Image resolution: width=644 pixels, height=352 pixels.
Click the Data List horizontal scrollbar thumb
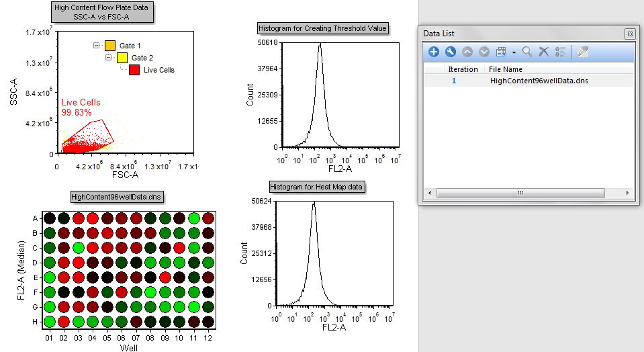(x=519, y=193)
